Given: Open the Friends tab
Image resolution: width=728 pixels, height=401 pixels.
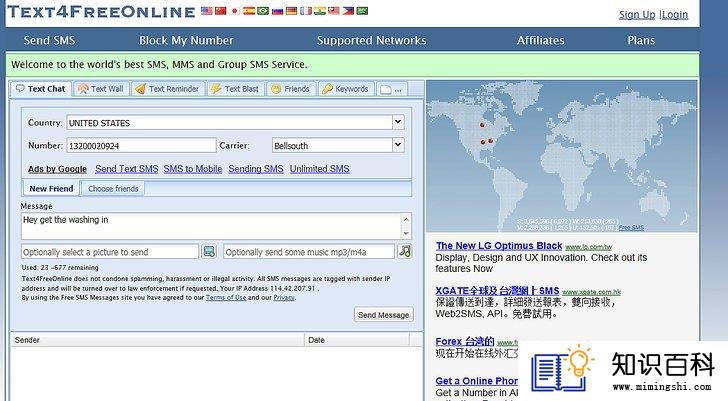Looking at the screenshot, I should pos(291,89).
